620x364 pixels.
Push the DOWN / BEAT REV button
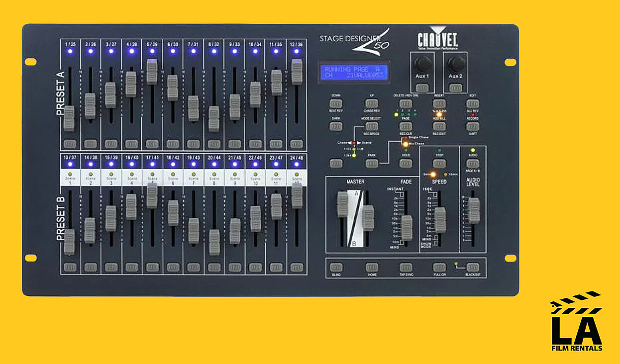click(336, 103)
